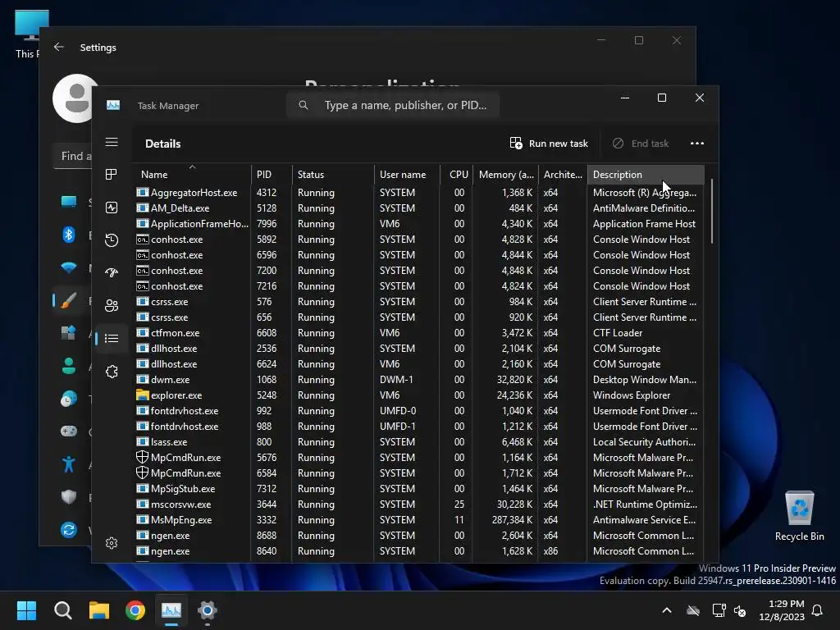Sort by Status column header

(x=333, y=175)
